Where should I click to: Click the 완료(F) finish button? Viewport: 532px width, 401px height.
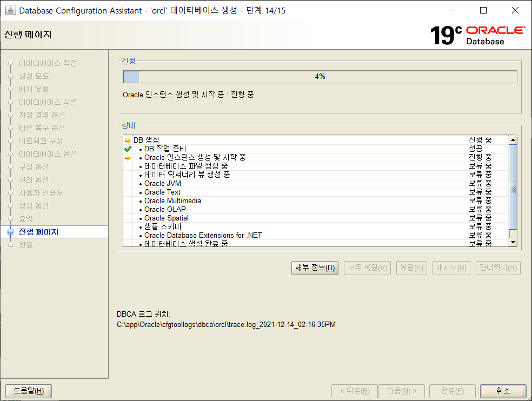point(453,391)
